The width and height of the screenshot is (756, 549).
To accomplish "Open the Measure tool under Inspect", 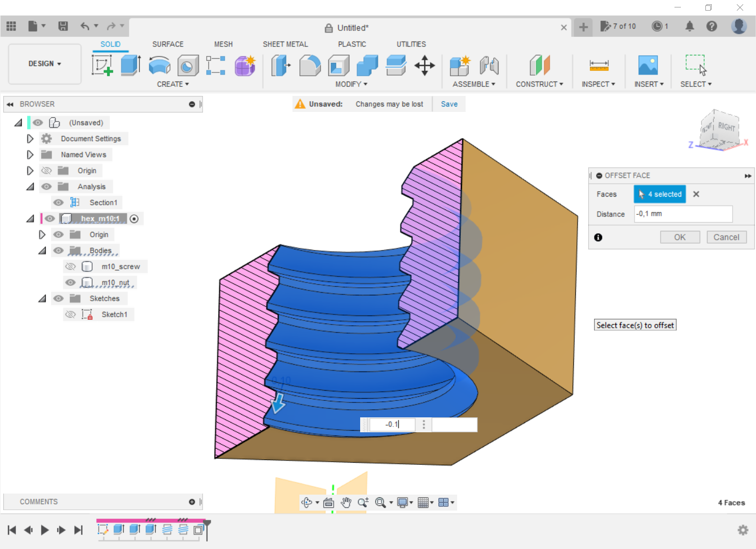I will point(599,66).
